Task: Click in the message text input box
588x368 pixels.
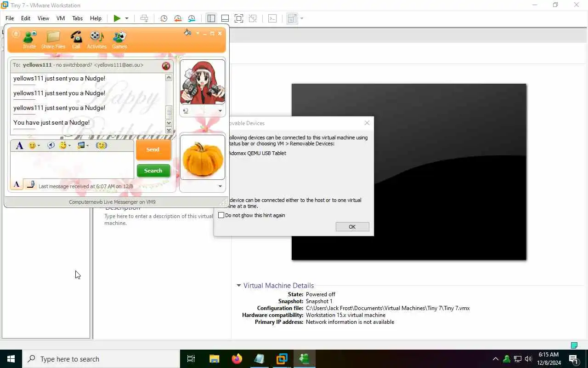Action: 72,165
